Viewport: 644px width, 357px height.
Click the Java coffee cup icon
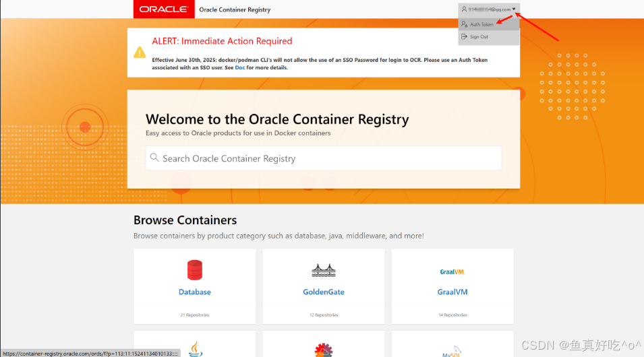coord(195,348)
